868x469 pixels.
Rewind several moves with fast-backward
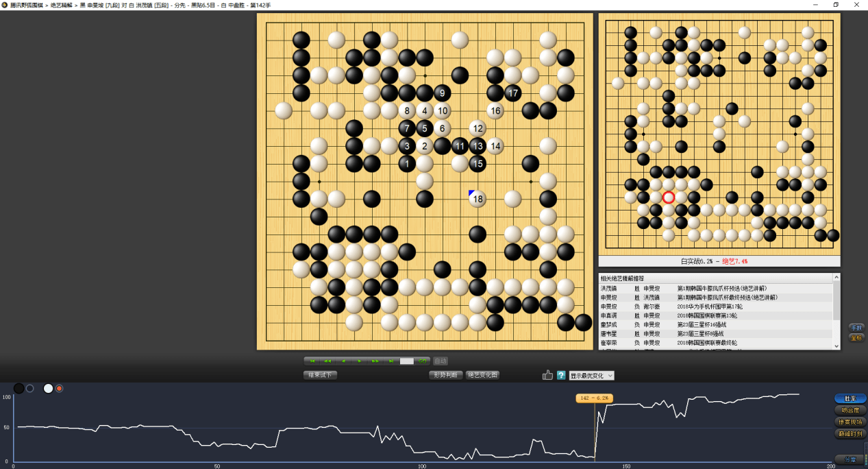(x=328, y=361)
